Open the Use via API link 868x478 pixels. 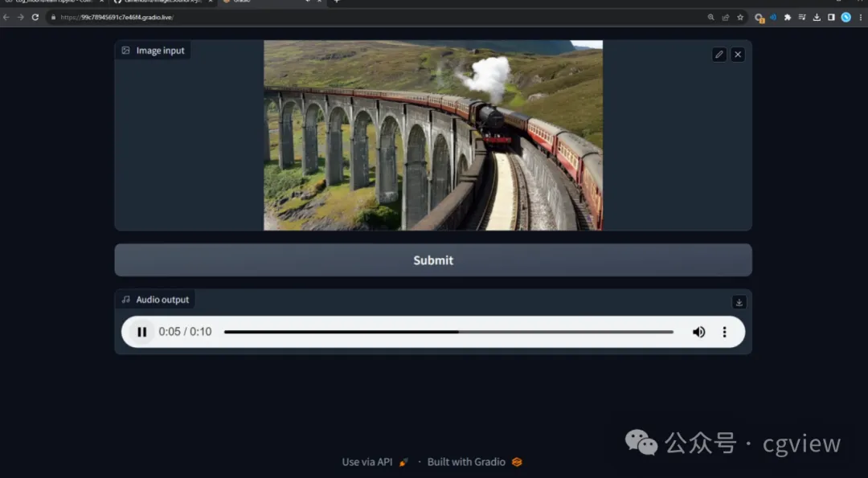[375, 462]
